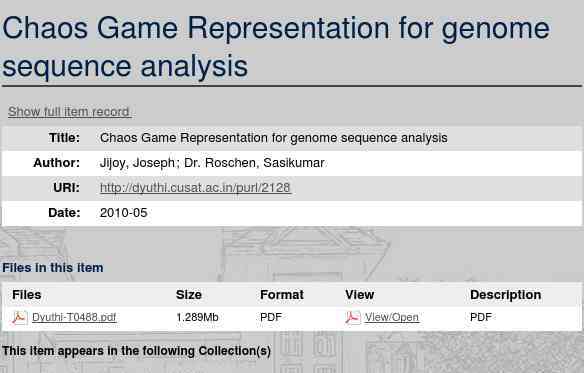
Task: Click the large Chaos Game Representation page heading
Action: pos(276,47)
